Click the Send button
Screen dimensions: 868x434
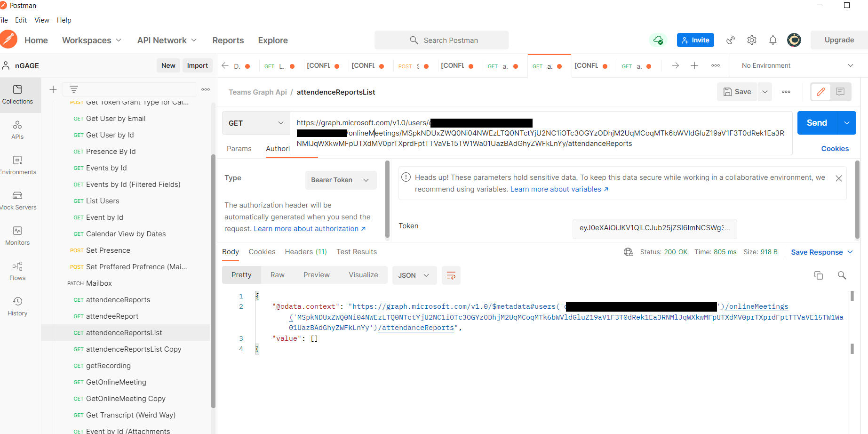pyautogui.click(x=817, y=122)
